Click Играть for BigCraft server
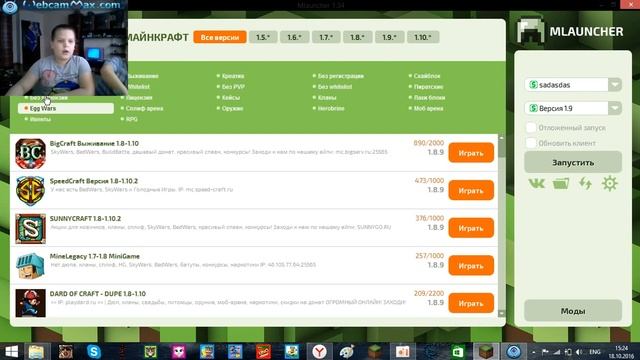 click(x=471, y=153)
